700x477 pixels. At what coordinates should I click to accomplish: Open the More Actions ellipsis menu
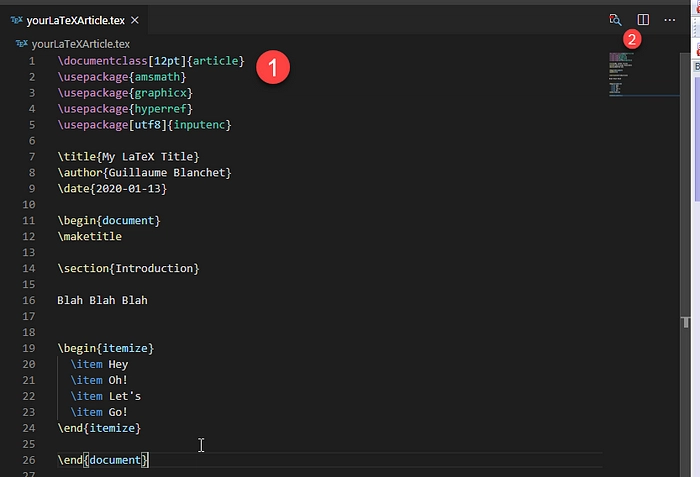pos(669,20)
